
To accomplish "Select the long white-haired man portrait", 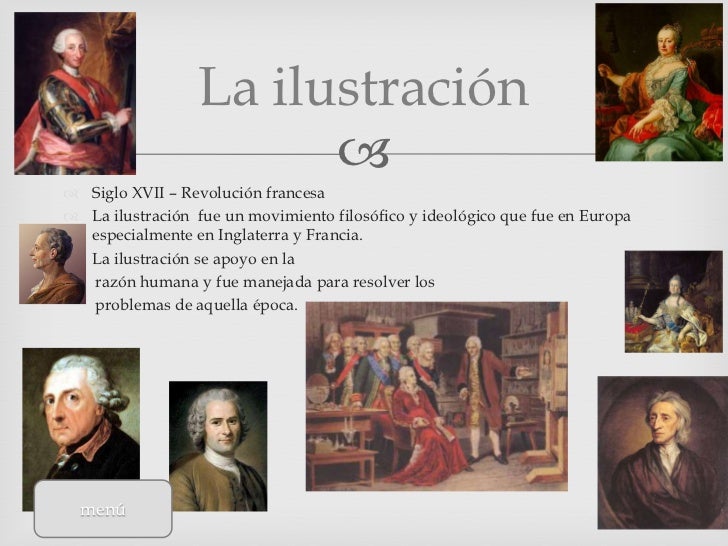I will coord(663,453).
